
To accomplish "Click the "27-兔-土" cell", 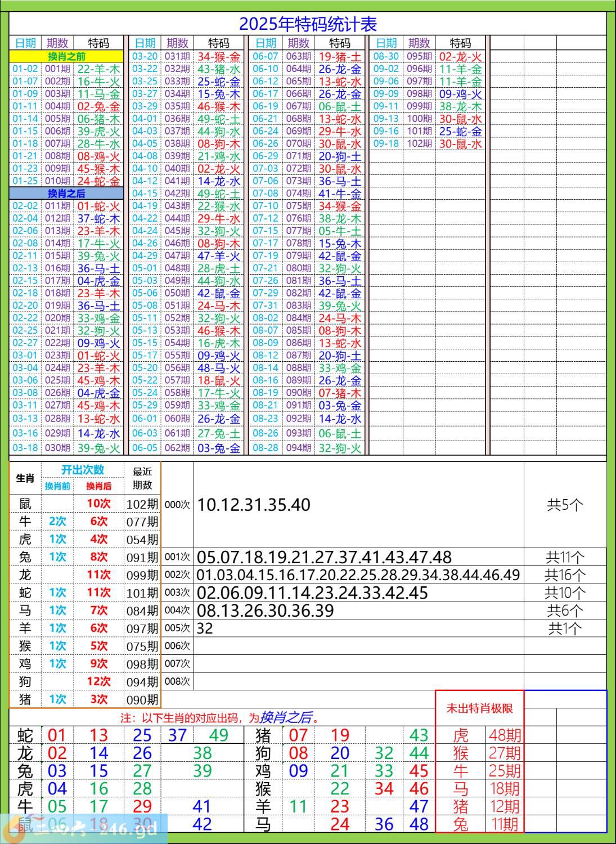I will 219,433.
